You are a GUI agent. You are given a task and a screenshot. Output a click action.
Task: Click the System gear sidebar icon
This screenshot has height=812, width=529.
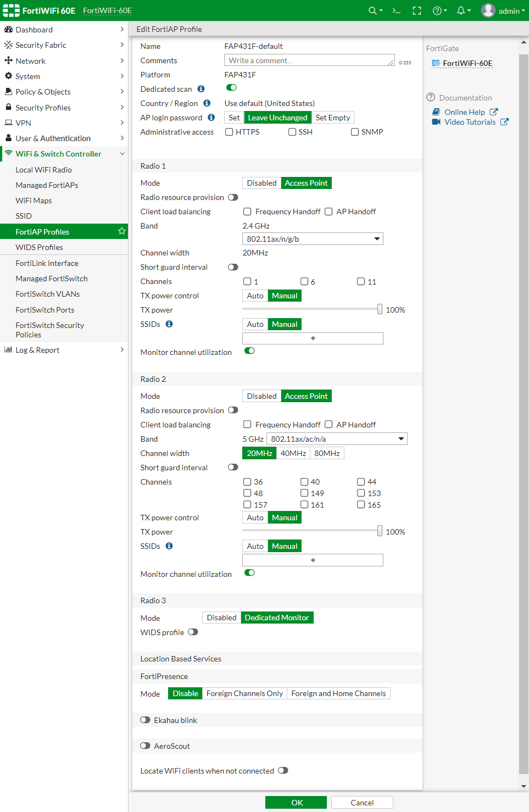click(x=8, y=76)
